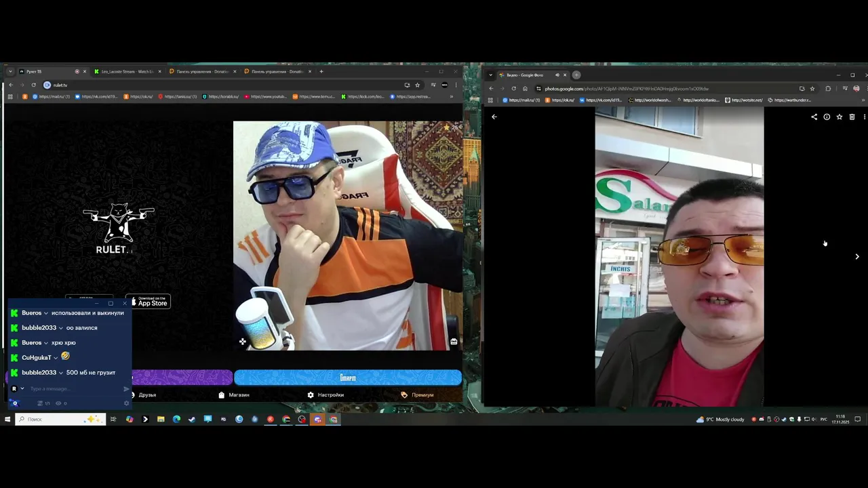
Task: Send chat message with arrow icon
Action: click(x=126, y=388)
